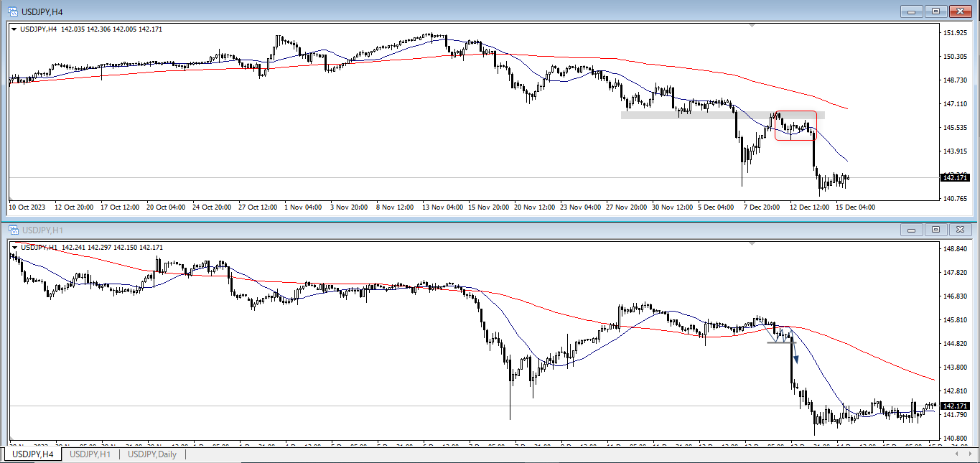980x463 pixels.
Task: Click the 142.171 price label on H1 chart
Action: [x=954, y=406]
